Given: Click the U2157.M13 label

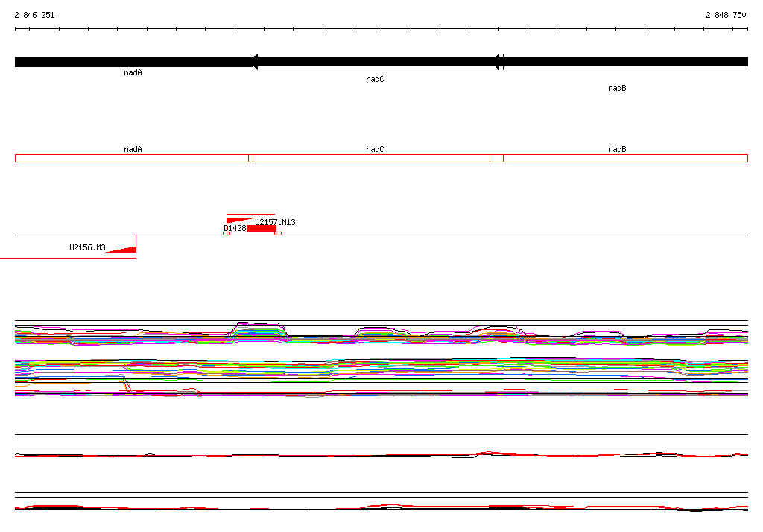Looking at the screenshot, I should (276, 223).
